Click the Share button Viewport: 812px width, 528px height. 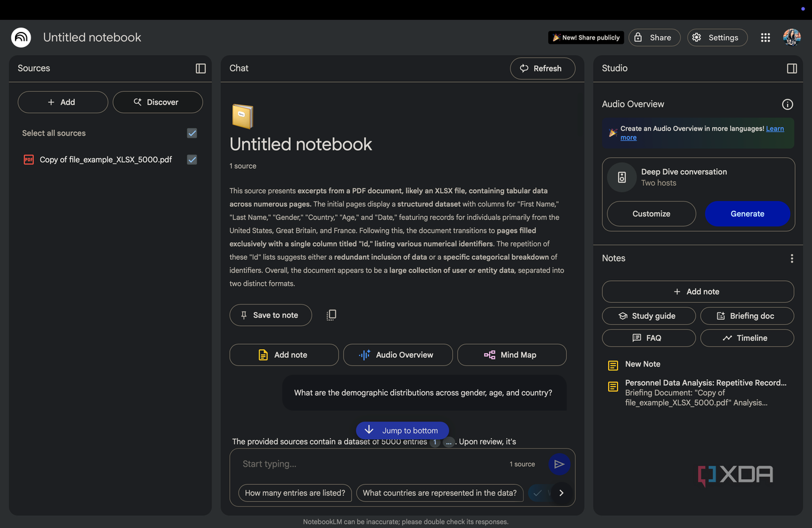pyautogui.click(x=654, y=38)
